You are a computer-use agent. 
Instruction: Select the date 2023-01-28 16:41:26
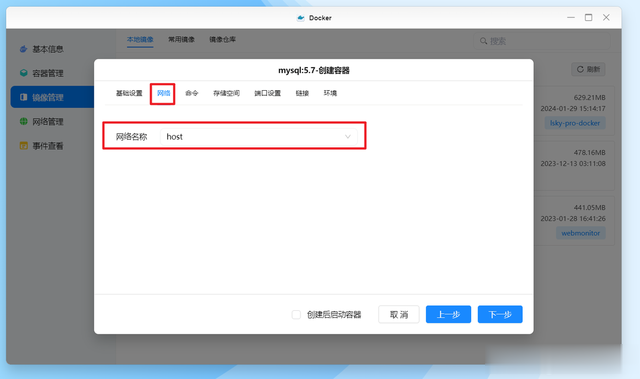tap(573, 219)
